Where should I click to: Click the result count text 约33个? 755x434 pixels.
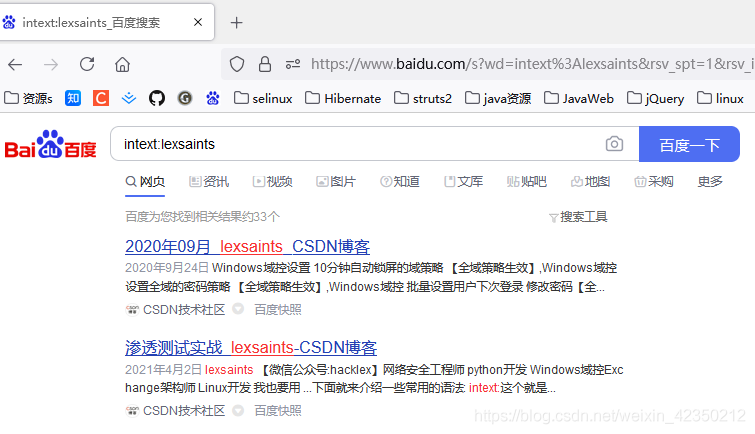tap(261, 217)
